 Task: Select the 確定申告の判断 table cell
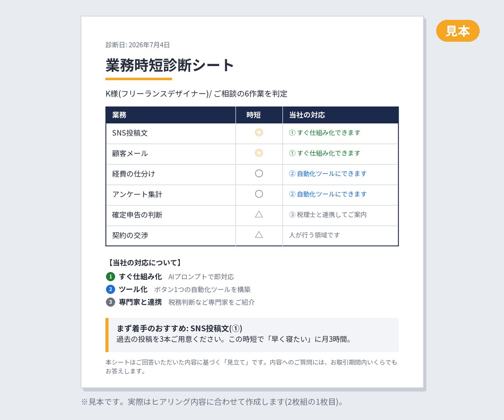(171, 215)
